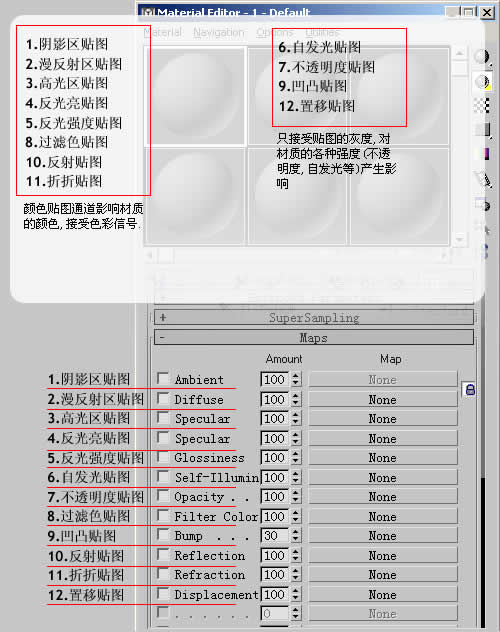
Task: Open the Material Editor Options icon
Action: (482, 205)
